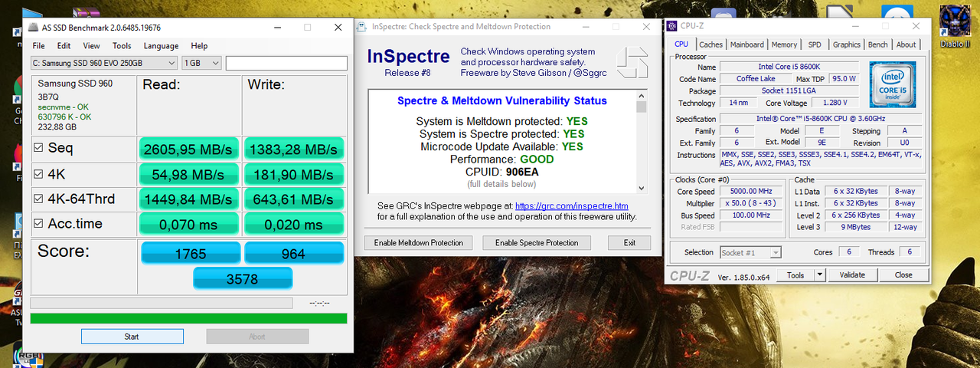Switch to the SPD tab
This screenshot has width=980, height=368.
[x=815, y=44]
